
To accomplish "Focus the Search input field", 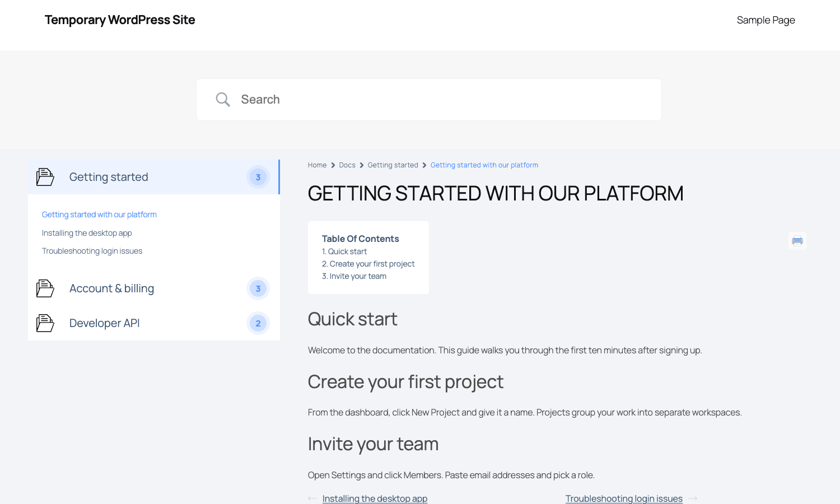I will [x=429, y=100].
